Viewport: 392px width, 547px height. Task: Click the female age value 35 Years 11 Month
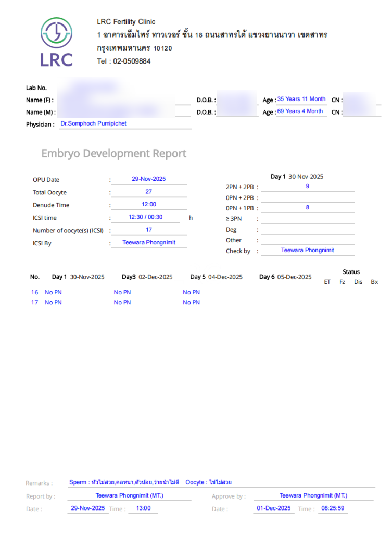301,99
